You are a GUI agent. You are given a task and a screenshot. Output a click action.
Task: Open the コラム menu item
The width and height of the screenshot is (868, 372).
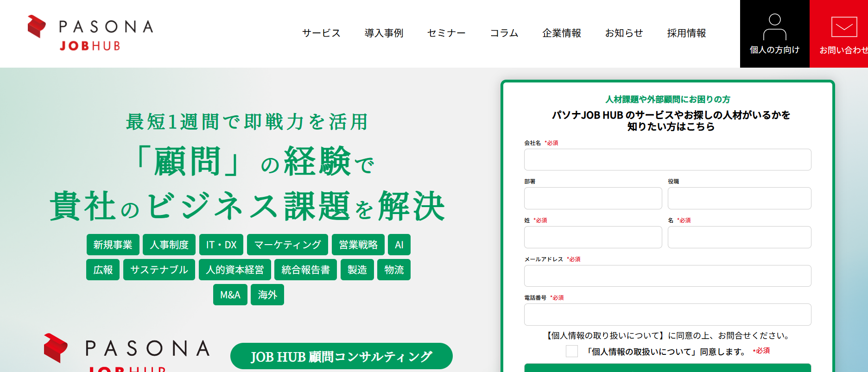pos(504,33)
